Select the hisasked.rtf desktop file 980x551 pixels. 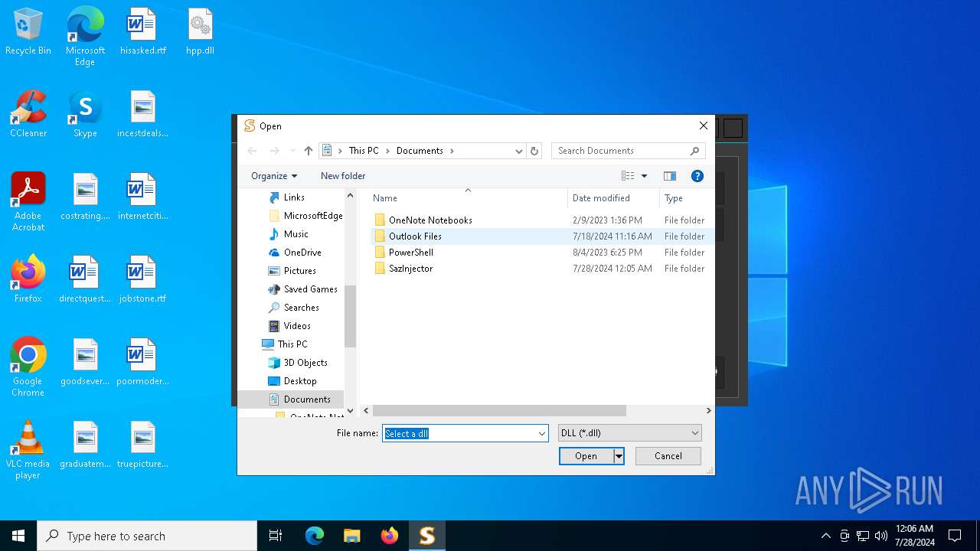(x=142, y=33)
